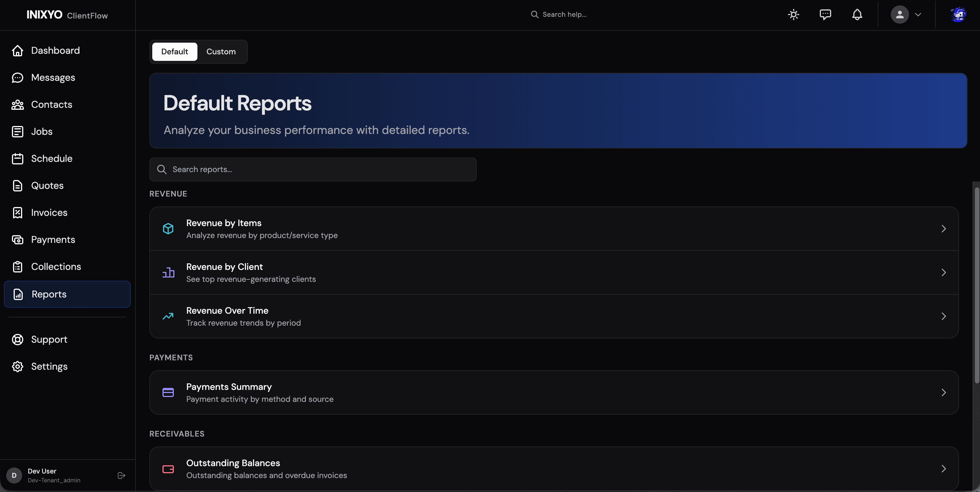This screenshot has height=492, width=980.
Task: Open Settings from the sidebar
Action: (49, 366)
